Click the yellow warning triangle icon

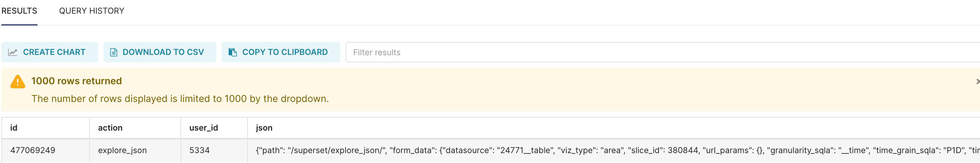(17, 81)
